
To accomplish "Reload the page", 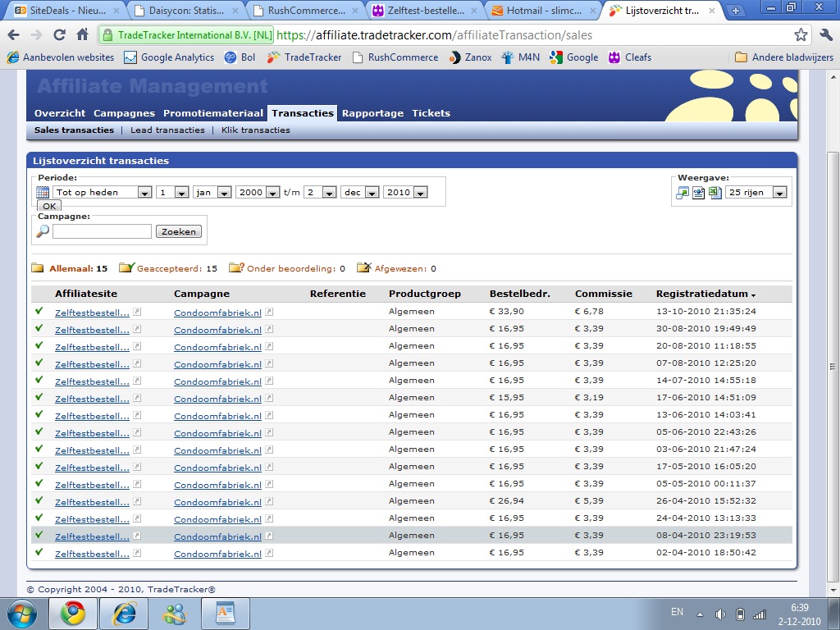I will pyautogui.click(x=59, y=35).
